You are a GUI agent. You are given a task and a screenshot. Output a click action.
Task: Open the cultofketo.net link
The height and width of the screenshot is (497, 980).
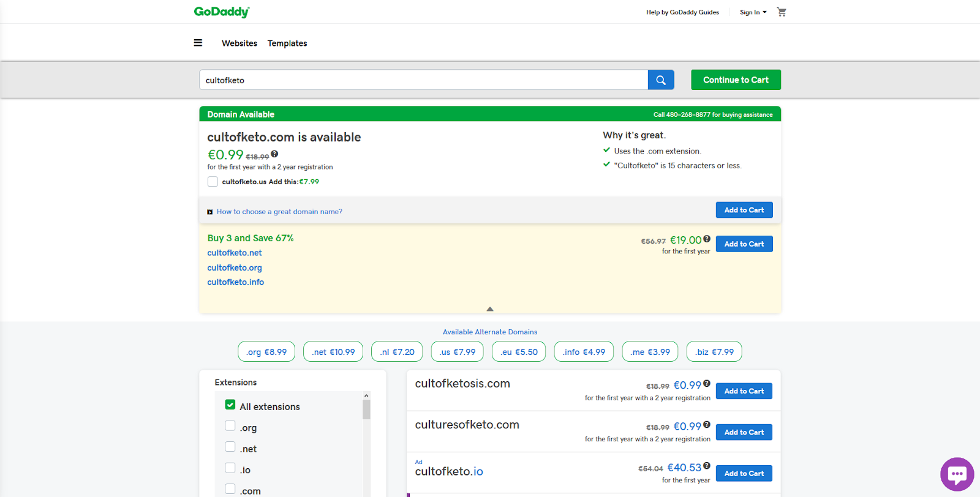coord(235,253)
